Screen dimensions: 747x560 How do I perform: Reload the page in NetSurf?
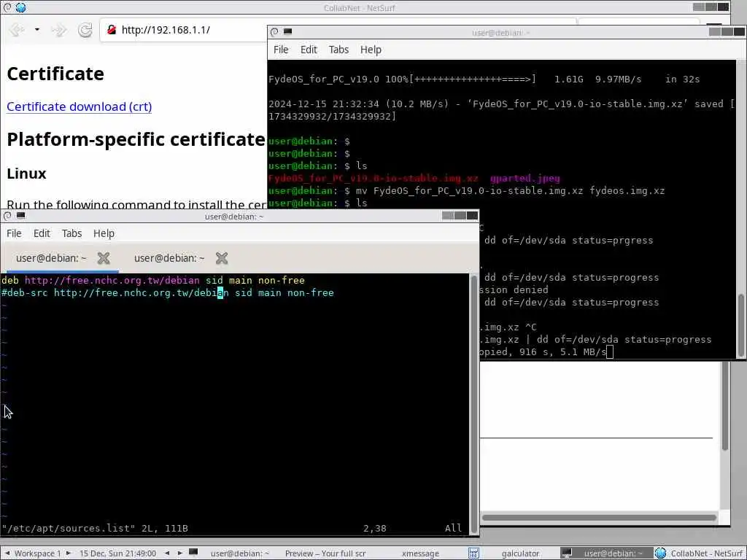[x=85, y=30]
